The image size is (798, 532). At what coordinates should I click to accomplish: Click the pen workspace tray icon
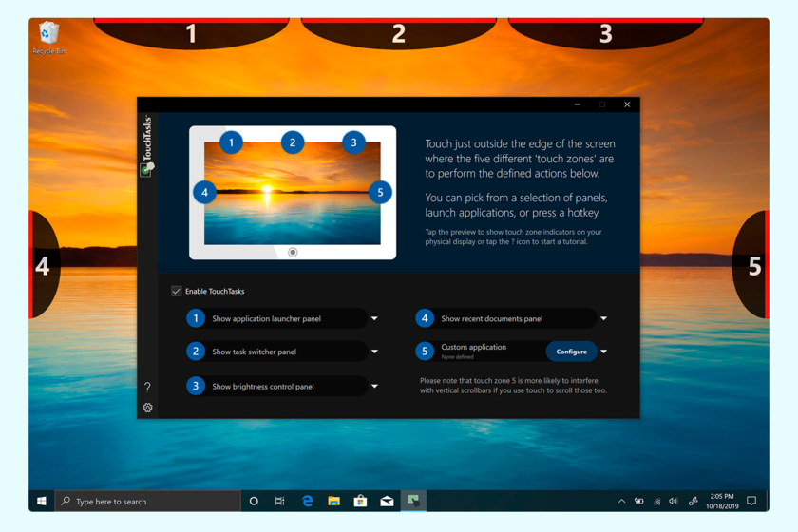(693, 502)
